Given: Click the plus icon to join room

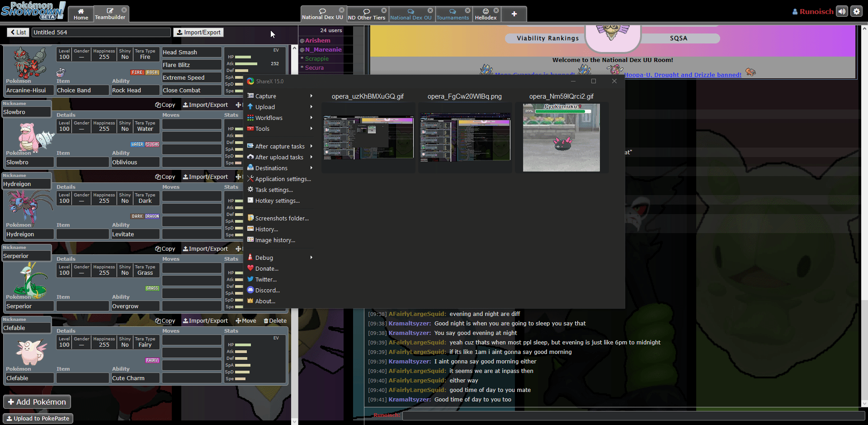Looking at the screenshot, I should tap(514, 14).
